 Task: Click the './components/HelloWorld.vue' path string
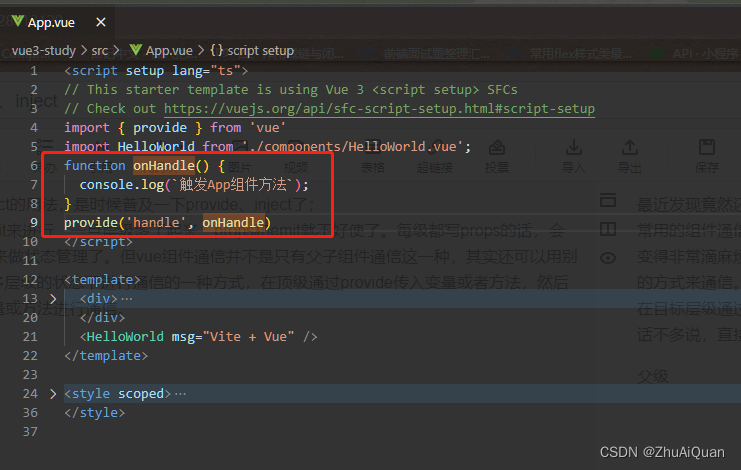click(353, 146)
